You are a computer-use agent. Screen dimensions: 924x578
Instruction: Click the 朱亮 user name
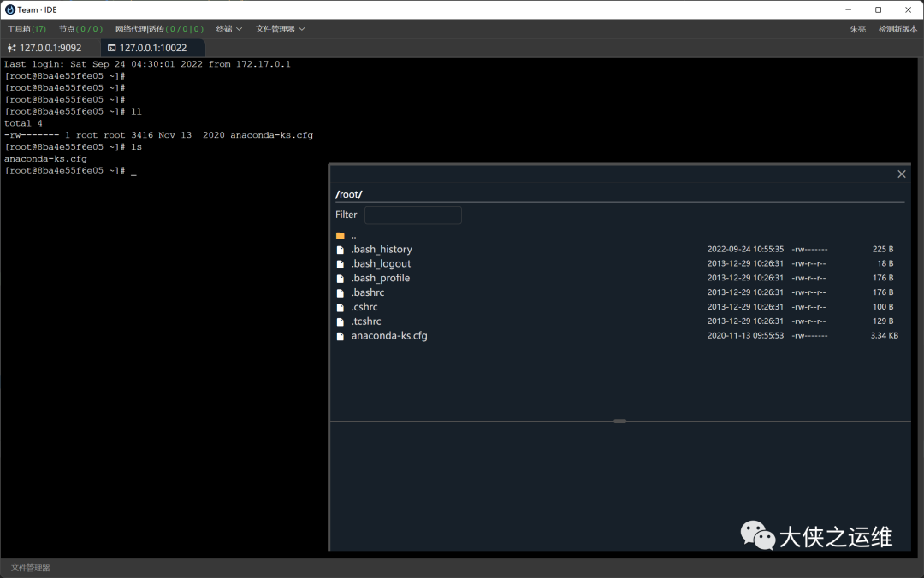(857, 29)
